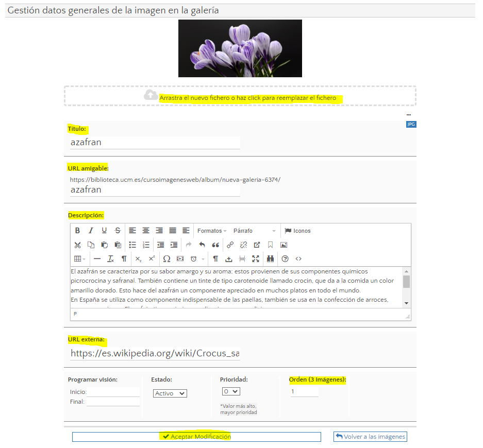Image resolution: width=483 pixels, height=448 pixels.
Task: Click the greyed-out redo arrow
Action: click(x=189, y=245)
